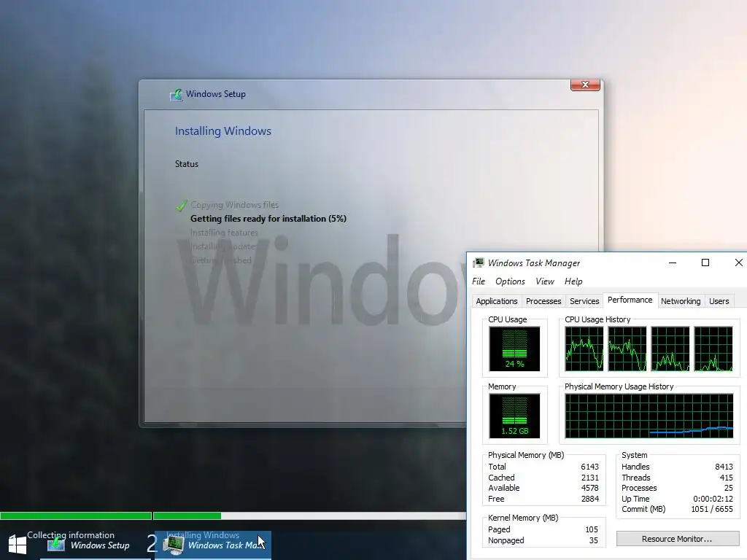Close the Windows Setup dialog
Image resolution: width=747 pixels, height=560 pixels.
[x=585, y=85]
